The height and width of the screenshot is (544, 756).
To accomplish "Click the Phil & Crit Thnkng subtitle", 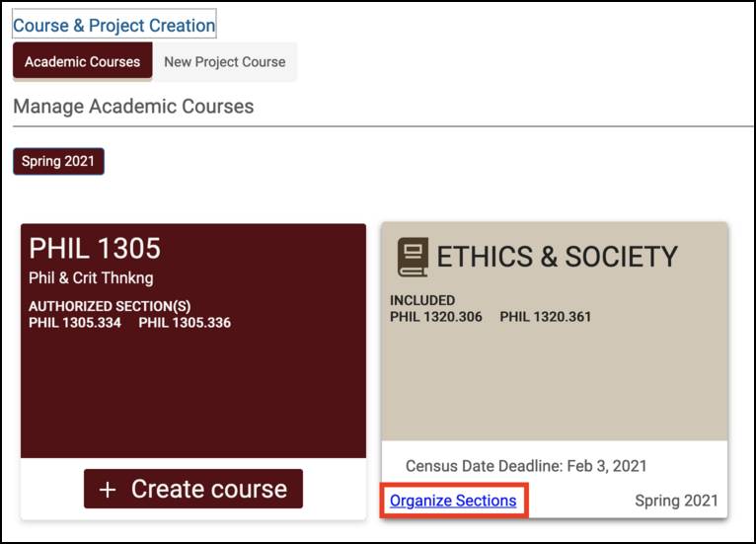I will tap(91, 277).
